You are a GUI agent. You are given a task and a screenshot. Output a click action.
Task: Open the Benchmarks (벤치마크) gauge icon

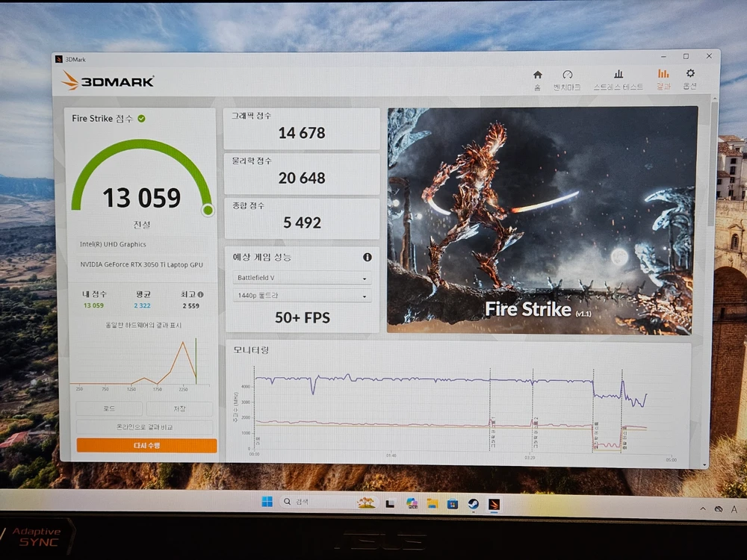[567, 75]
